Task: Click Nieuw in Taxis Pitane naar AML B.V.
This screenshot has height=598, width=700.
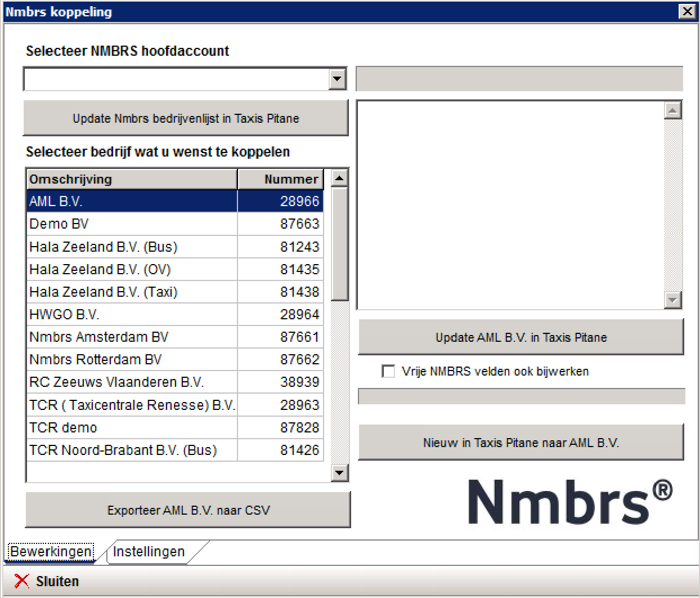Action: point(521,443)
